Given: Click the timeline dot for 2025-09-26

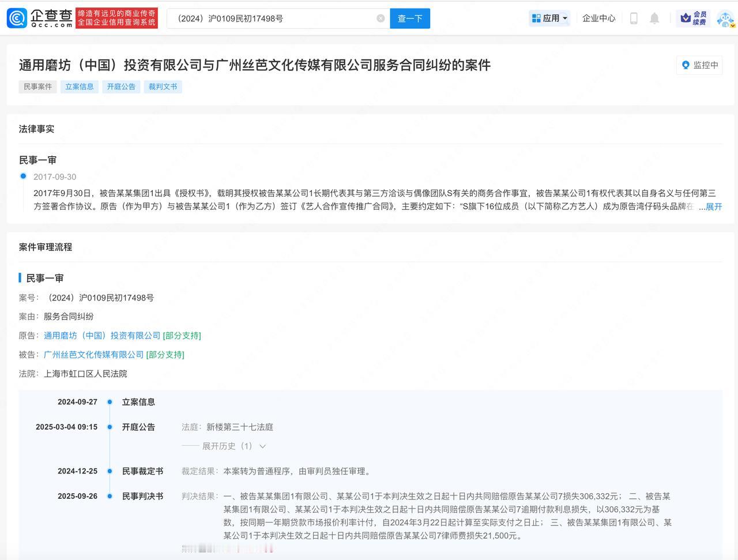Looking at the screenshot, I should click(x=110, y=496).
